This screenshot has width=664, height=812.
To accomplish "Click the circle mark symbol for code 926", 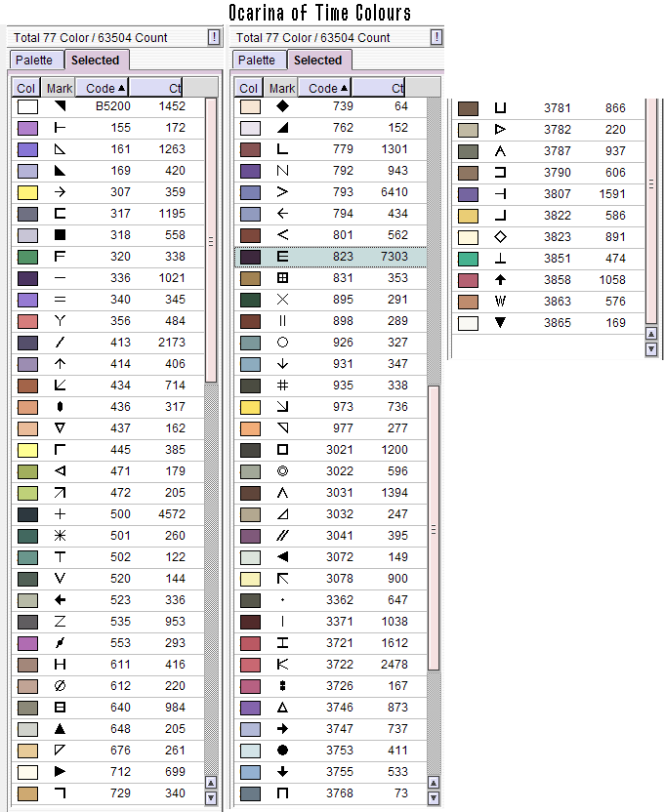I will click(x=283, y=343).
